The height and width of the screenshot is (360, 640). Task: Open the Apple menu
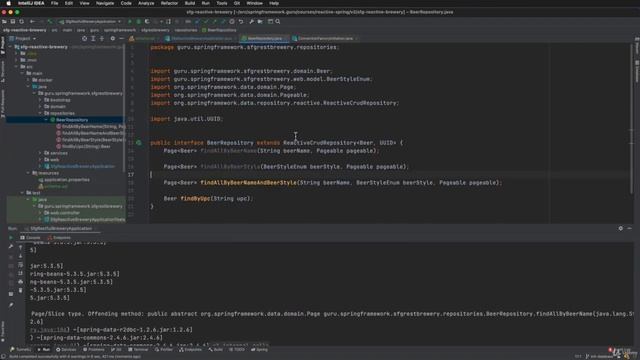(8, 3)
